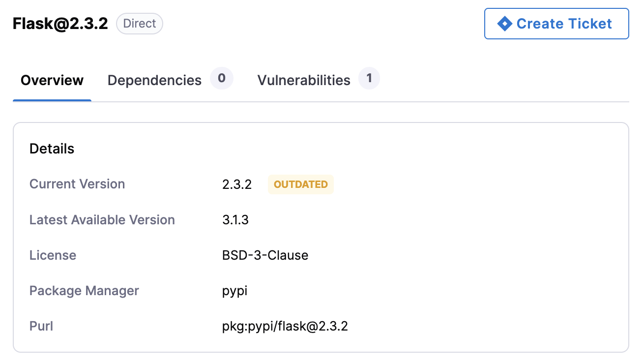Click the Latest Available Version label
644x364 pixels.
tap(102, 220)
